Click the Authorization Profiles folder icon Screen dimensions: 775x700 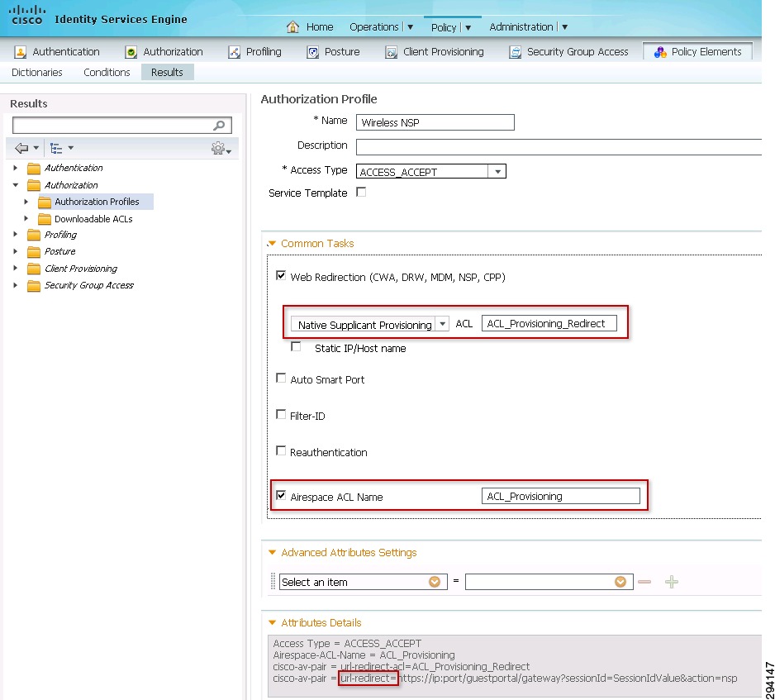pos(45,202)
